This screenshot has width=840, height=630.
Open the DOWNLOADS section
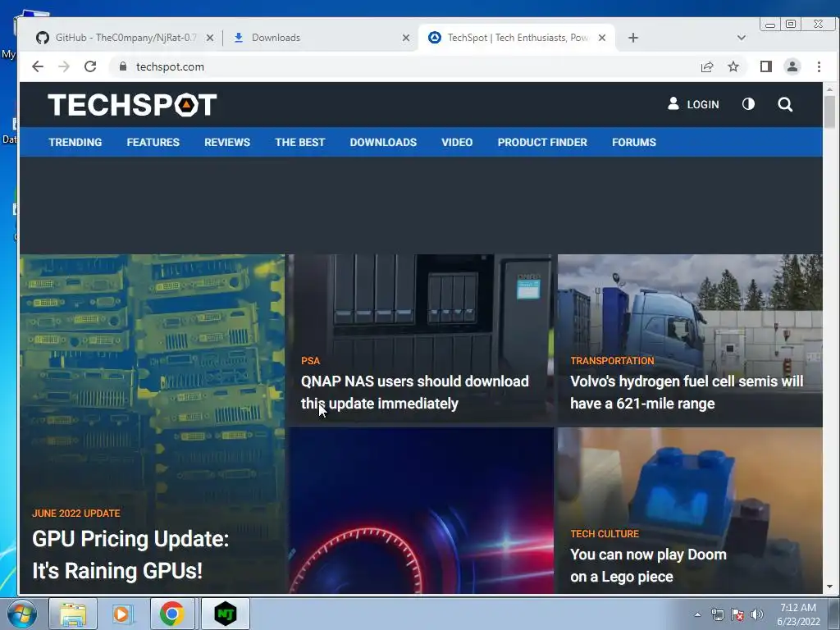383,142
